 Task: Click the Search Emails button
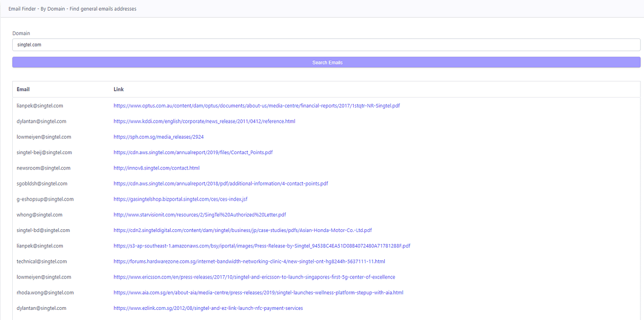[326, 62]
